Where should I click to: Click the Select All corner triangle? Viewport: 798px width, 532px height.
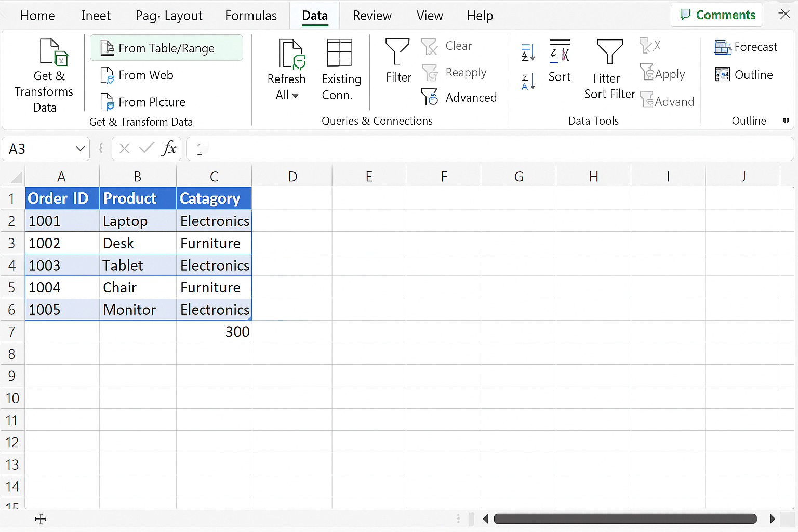[x=16, y=178]
